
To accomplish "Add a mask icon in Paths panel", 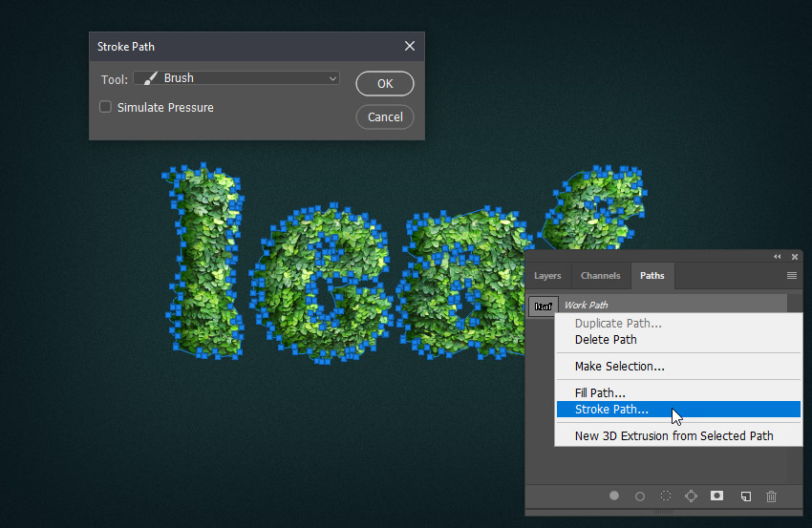I will coord(716,496).
